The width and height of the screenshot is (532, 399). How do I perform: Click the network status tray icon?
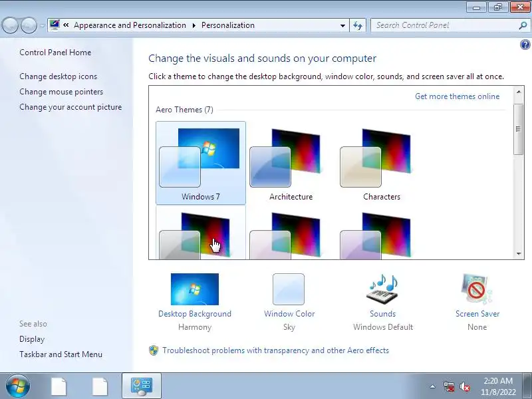(x=448, y=386)
